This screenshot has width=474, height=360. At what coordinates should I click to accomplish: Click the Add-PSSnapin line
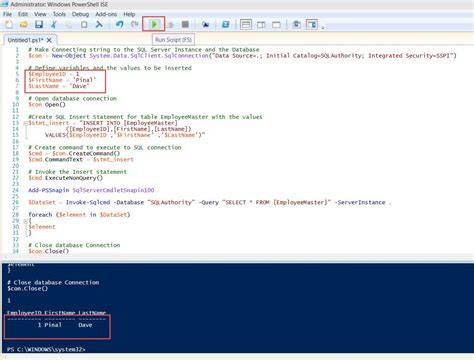coord(91,190)
